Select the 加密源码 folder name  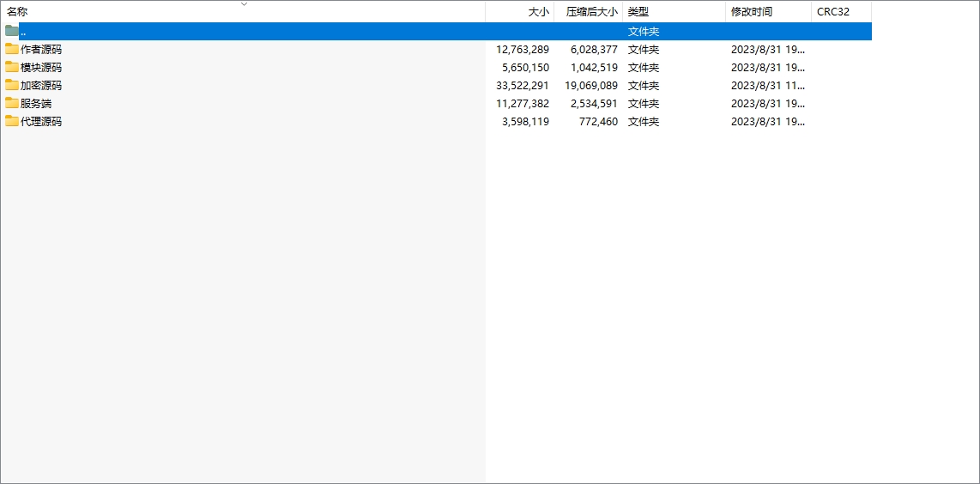coord(41,86)
